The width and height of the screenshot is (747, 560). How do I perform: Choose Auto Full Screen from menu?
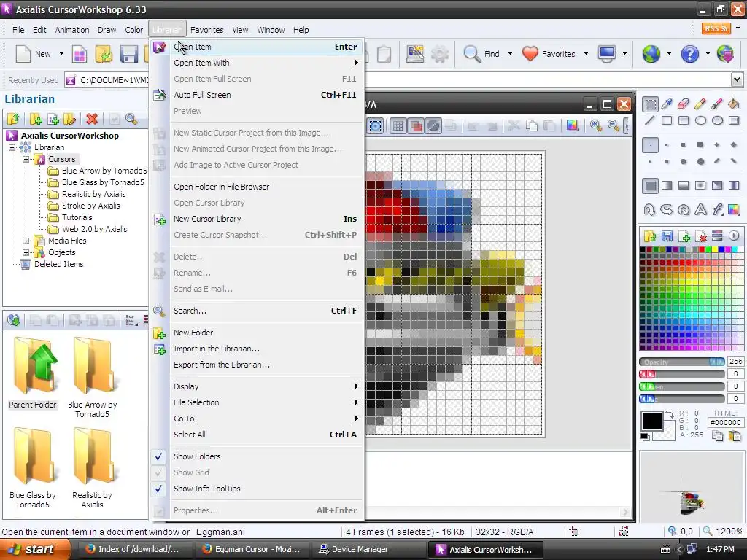click(257, 95)
